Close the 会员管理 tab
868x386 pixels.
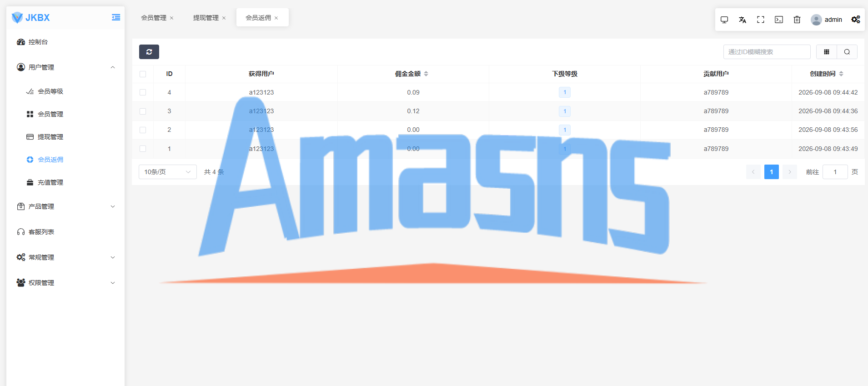171,18
